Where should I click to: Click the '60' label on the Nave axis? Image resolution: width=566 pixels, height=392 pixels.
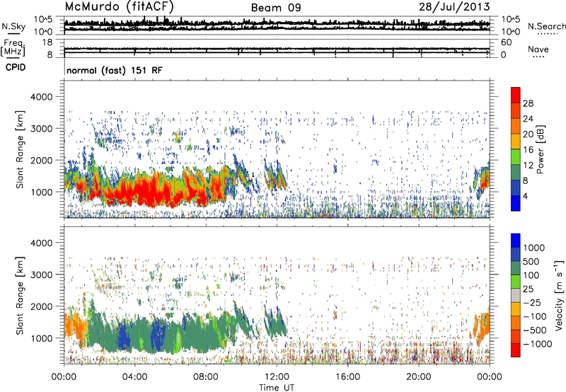click(507, 42)
